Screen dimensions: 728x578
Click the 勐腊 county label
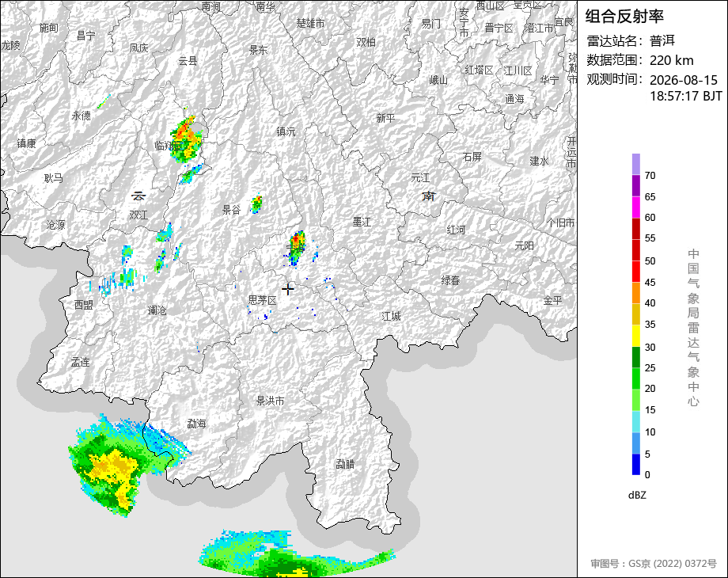346,464
